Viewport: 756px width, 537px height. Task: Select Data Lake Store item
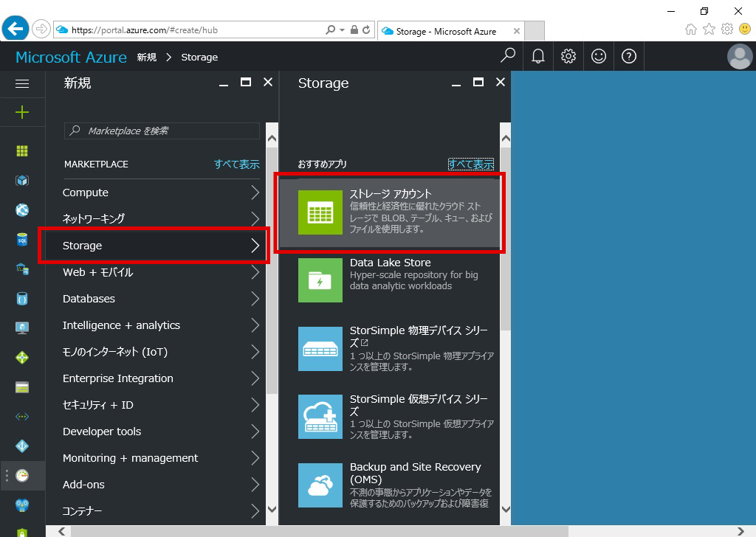coord(390,280)
